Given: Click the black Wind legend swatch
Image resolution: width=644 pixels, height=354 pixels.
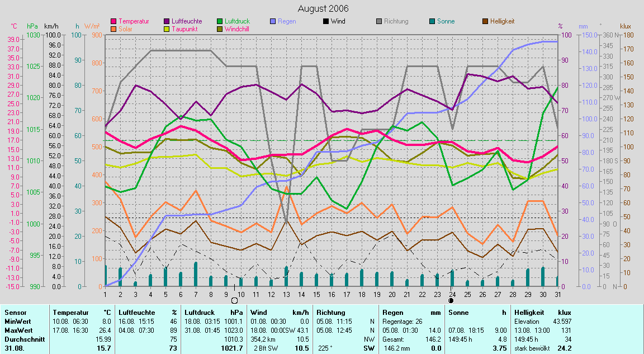Looking at the screenshot, I should point(325,21).
